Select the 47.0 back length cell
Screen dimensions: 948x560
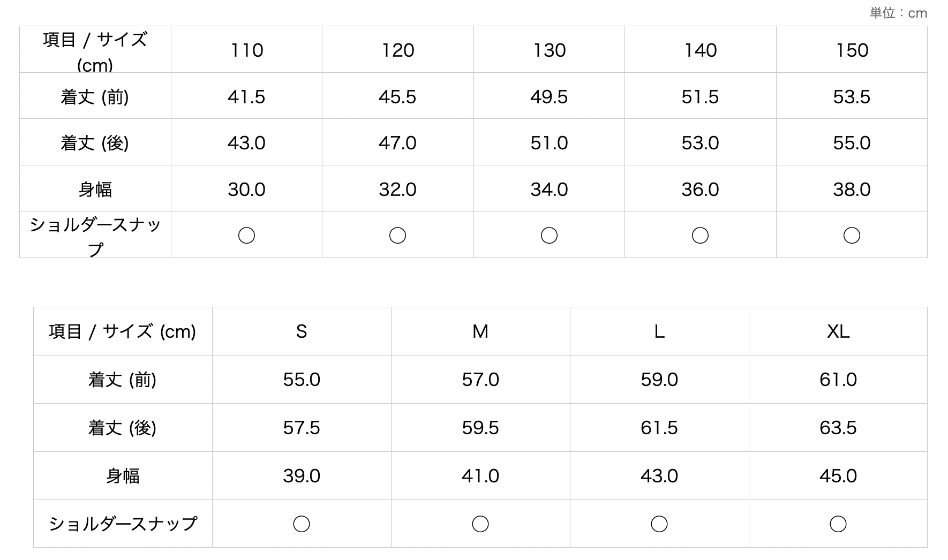(397, 143)
